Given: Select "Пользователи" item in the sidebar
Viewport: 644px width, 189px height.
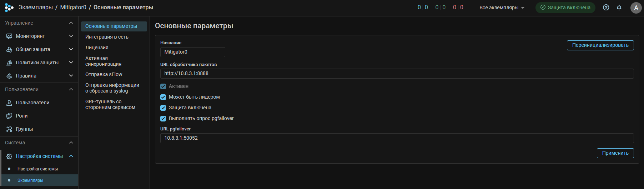Looking at the screenshot, I should tap(32, 103).
